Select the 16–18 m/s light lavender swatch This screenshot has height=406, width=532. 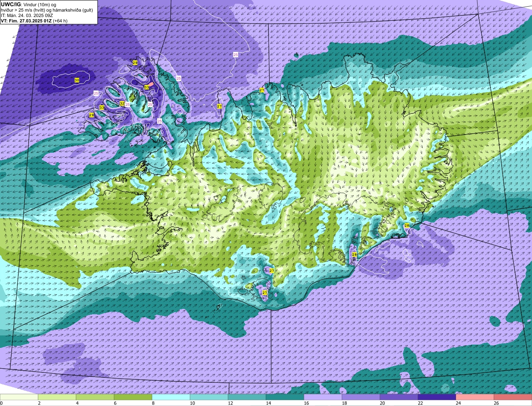[x=323, y=397]
